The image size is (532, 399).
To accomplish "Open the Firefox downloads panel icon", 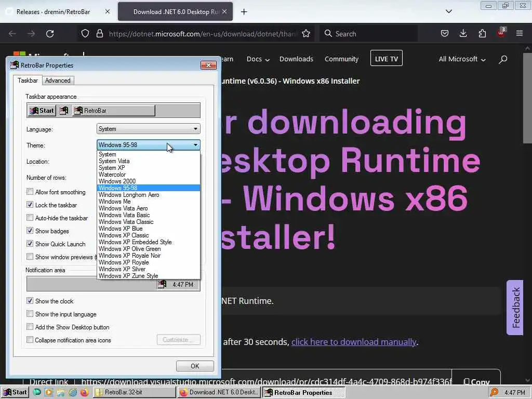I will [463, 33].
